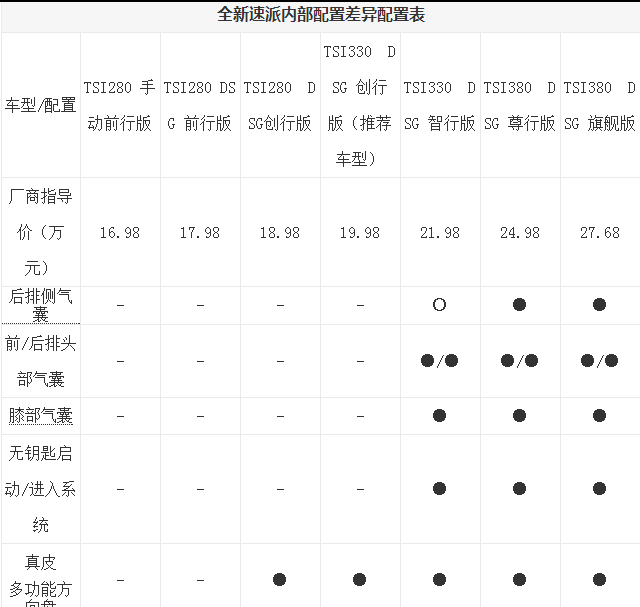
Task: Click 无钥匙启动 dot under 智行版
Action: 439,489
